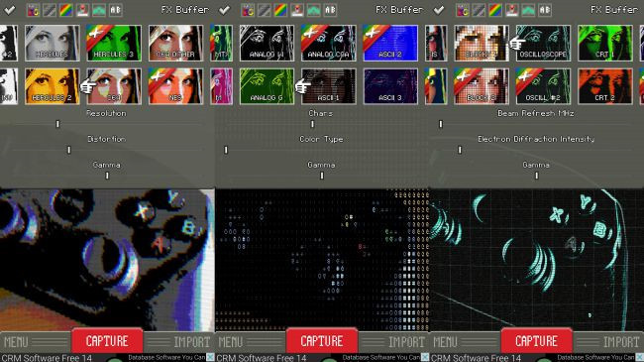Adjust the Gamma slider under Distortion
This screenshot has height=362, width=644.
coord(107,177)
